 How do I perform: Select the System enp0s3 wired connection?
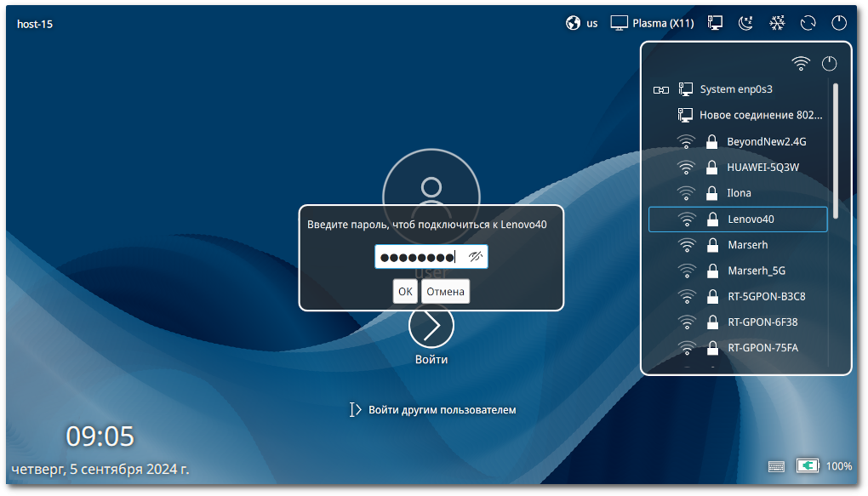point(735,89)
